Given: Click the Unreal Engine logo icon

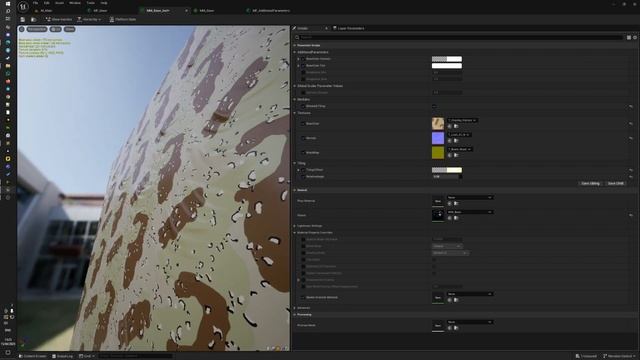Looking at the screenshot, I should point(23,7).
